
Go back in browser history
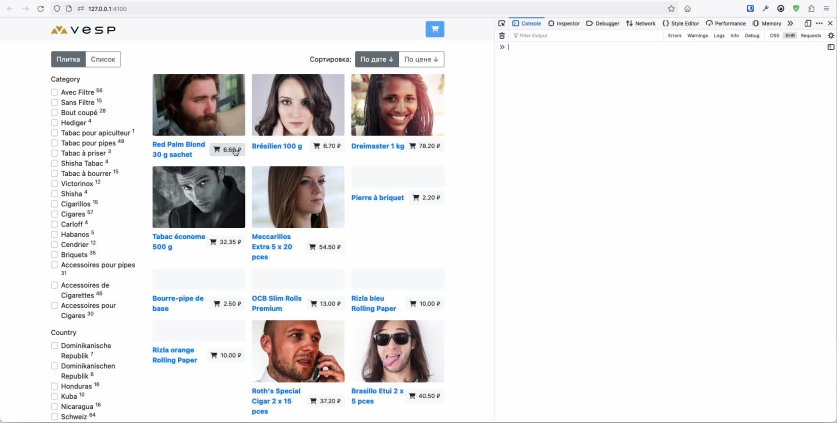pos(10,9)
